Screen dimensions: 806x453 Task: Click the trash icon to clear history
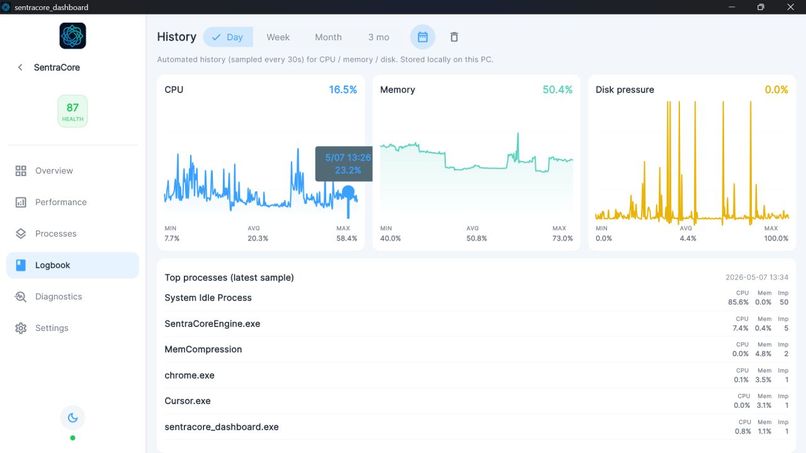coord(454,37)
